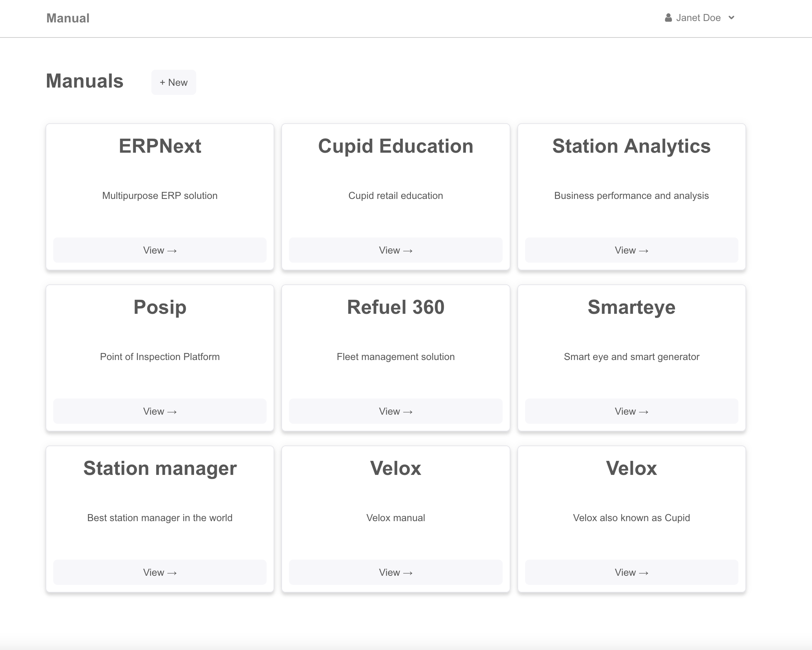
Task: View the Posip manual
Action: click(x=160, y=411)
